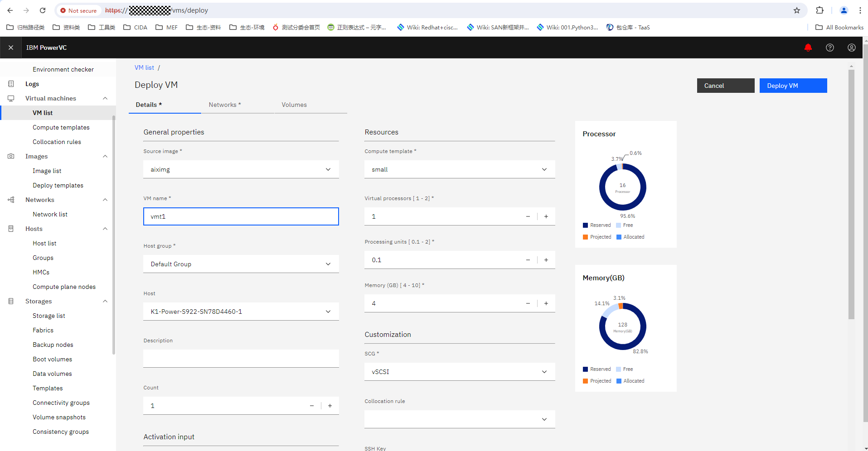Image resolution: width=868 pixels, height=451 pixels.
Task: Open the browser extensions puzzle icon
Action: pyautogui.click(x=820, y=10)
